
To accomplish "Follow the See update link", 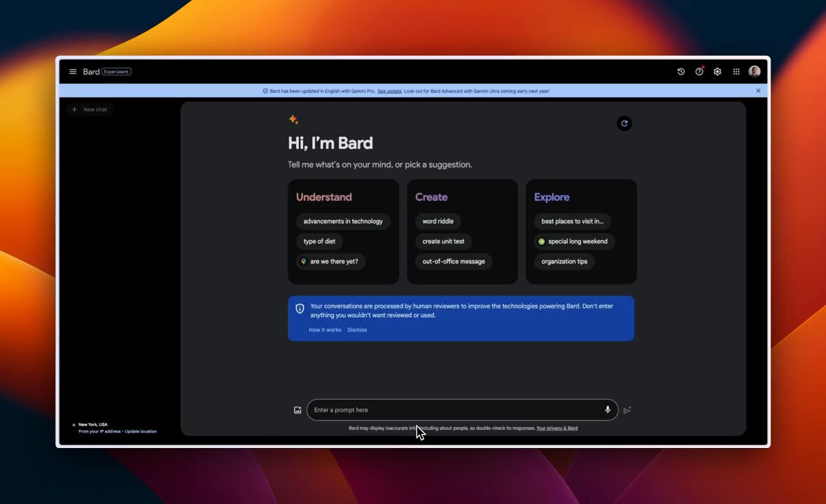I will click(389, 91).
